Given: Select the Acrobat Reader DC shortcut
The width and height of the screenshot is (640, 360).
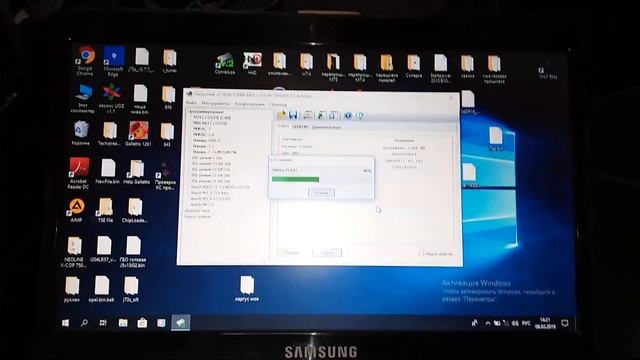Looking at the screenshot, I should (78, 173).
